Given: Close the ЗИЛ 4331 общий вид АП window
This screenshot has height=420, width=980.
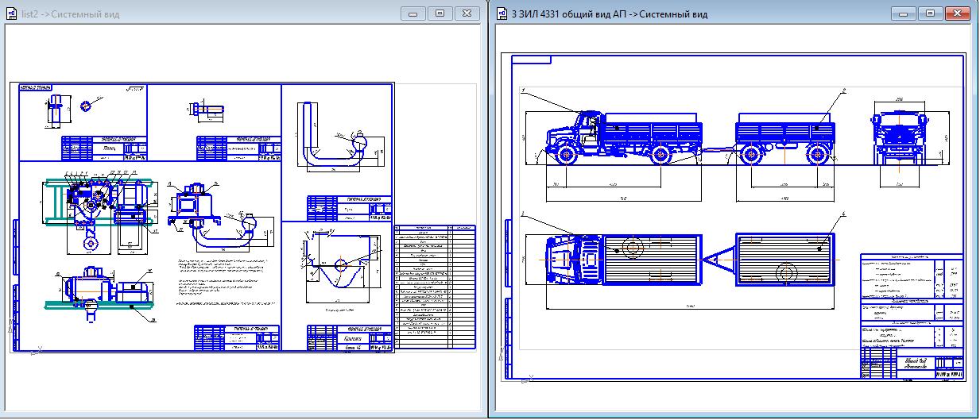Looking at the screenshot, I should (x=955, y=13).
